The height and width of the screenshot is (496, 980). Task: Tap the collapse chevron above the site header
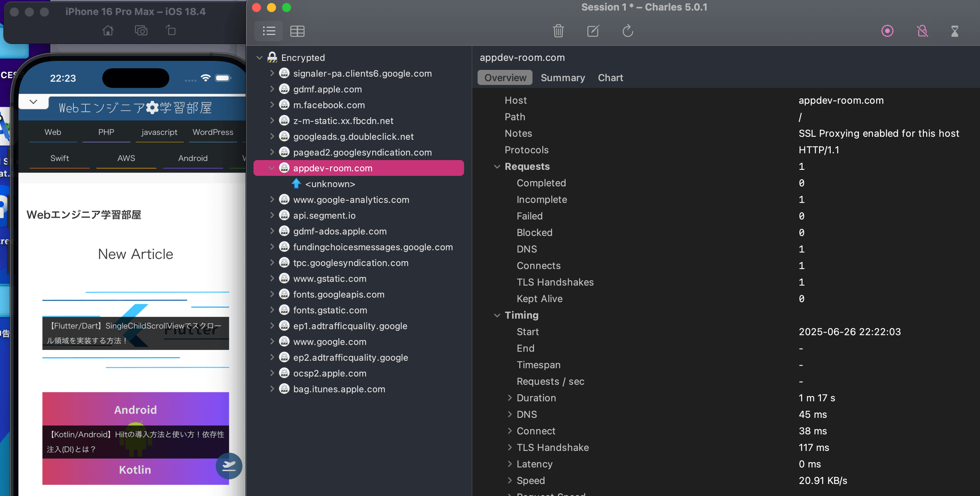pos(33,102)
